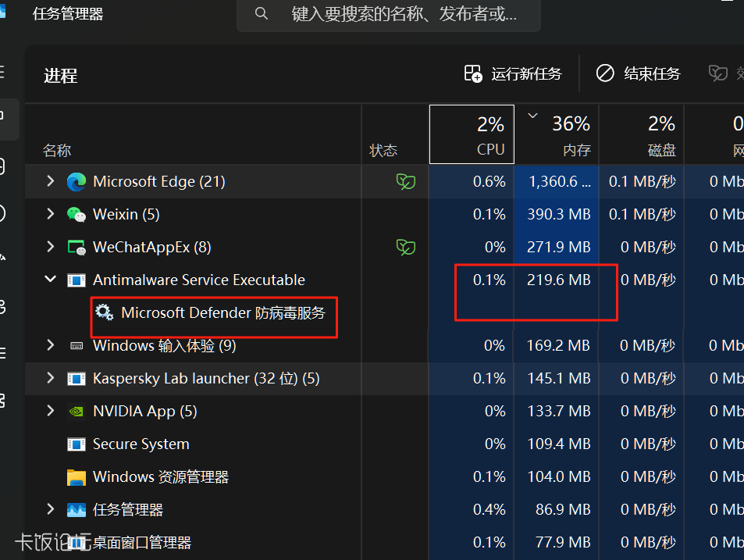Click Antimalware memory 219.6 MB
Image resolution: width=744 pixels, height=560 pixels.
pos(558,280)
